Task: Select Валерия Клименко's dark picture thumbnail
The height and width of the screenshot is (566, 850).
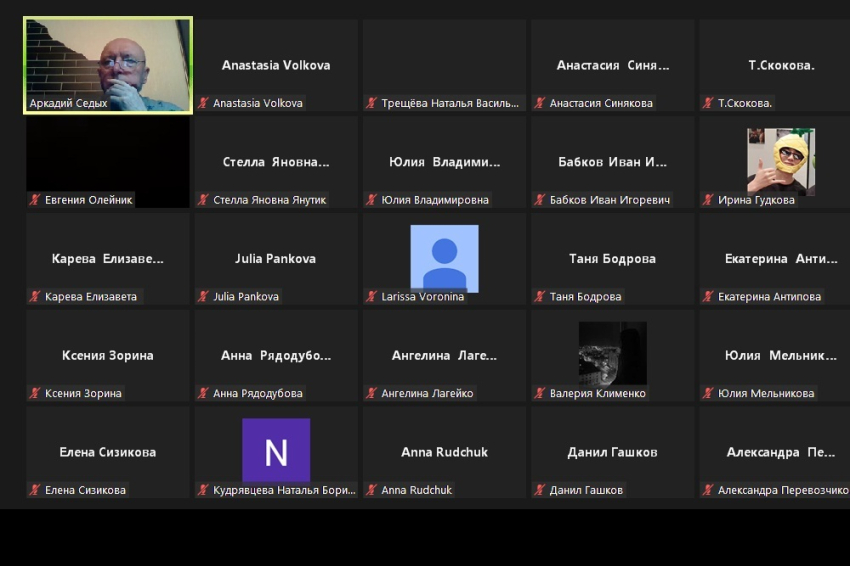Action: click(612, 353)
